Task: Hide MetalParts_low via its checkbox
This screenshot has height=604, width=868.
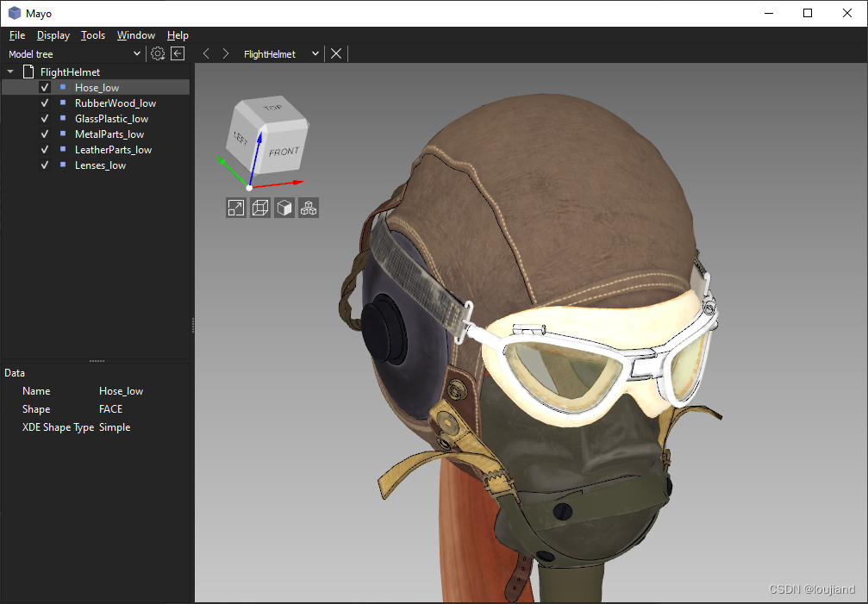Action: [44, 134]
